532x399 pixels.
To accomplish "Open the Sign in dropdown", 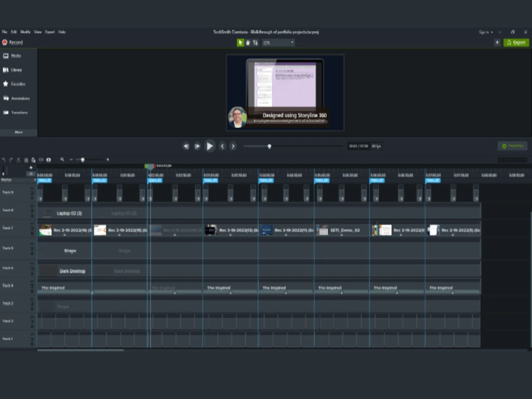I will click(x=486, y=32).
